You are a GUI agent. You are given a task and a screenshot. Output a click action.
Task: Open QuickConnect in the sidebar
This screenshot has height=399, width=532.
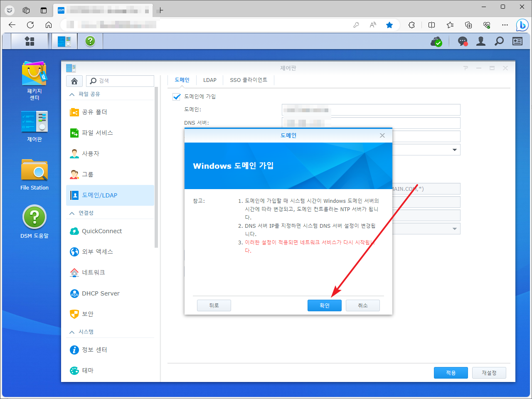coord(110,231)
